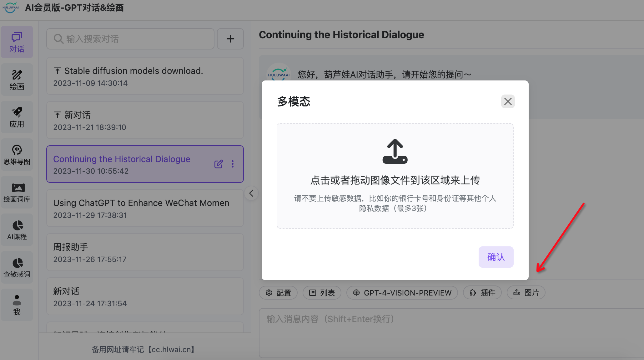The image size is (644, 360).
Task: Open 新对话 from 2023-11-24
Action: 145,296
